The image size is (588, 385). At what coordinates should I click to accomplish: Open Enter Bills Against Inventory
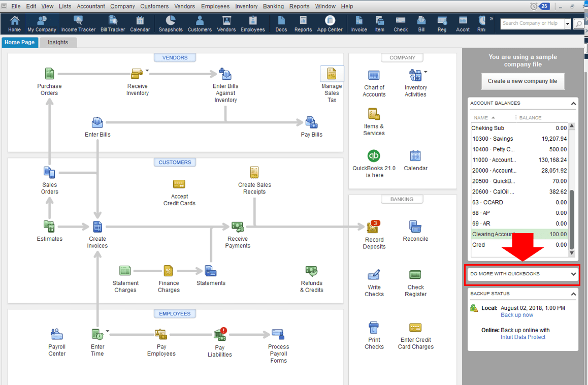(225, 74)
